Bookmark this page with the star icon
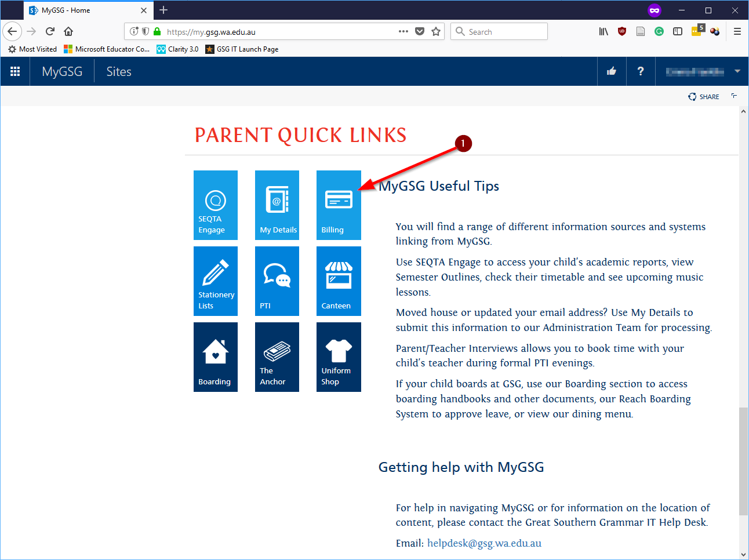The image size is (749, 560). coord(437,31)
